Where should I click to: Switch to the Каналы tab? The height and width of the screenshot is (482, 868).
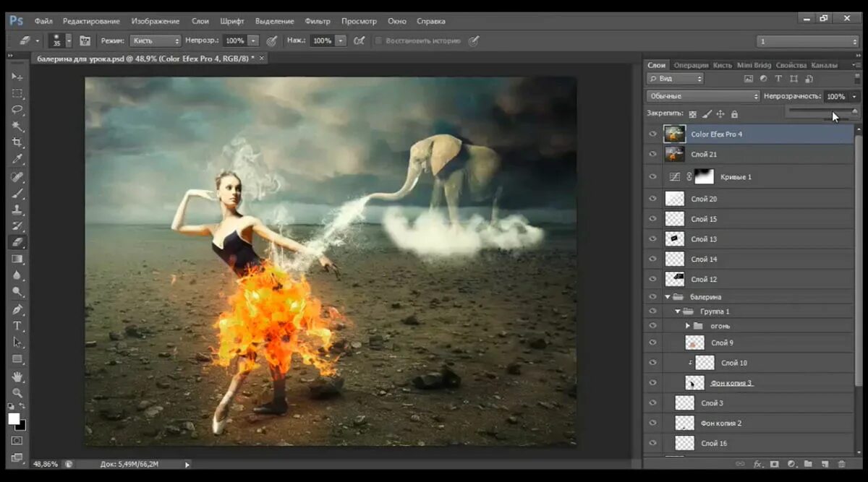(x=825, y=65)
